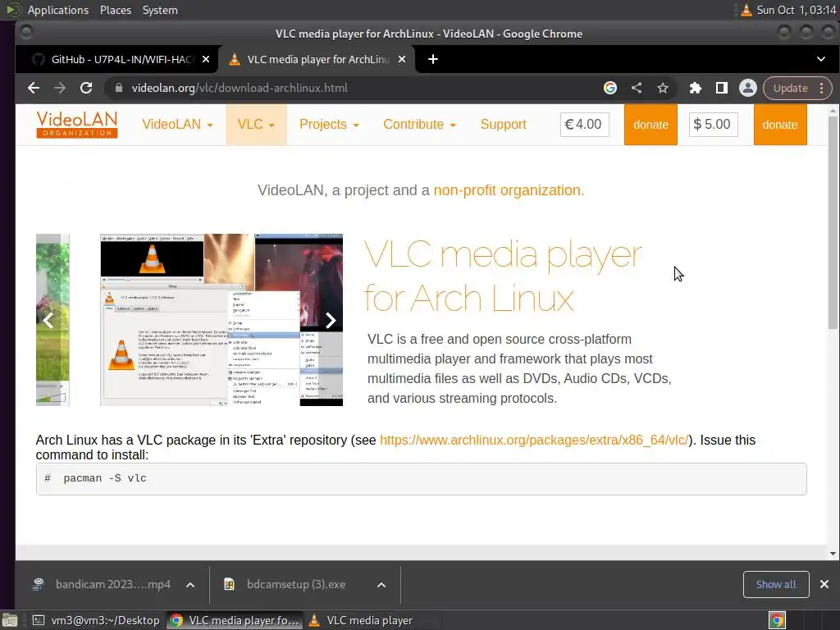The width and height of the screenshot is (840, 630).
Task: Close the GitHub WIFI-HAC tab
Action: point(206,59)
